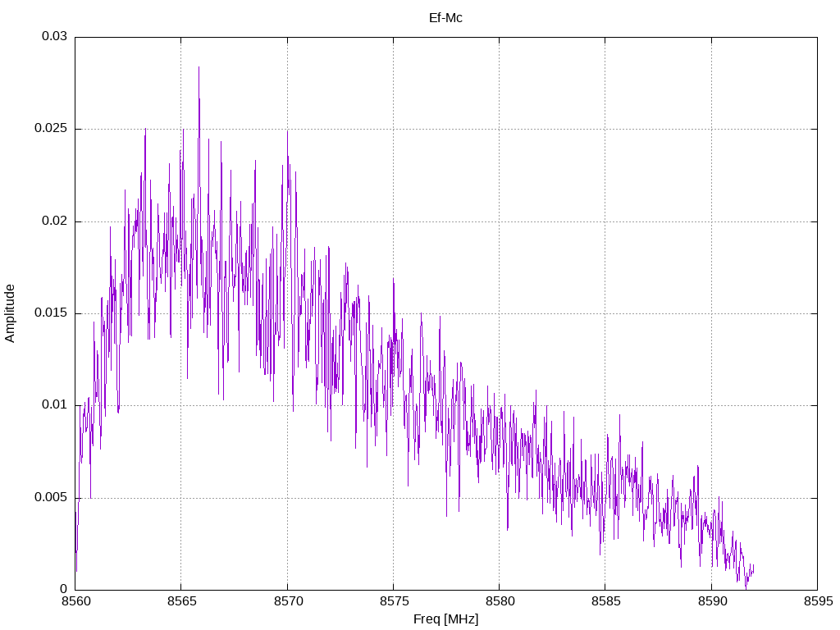The width and height of the screenshot is (840, 630).
Task: Click x-axis tick label 8580
Action: (x=500, y=601)
